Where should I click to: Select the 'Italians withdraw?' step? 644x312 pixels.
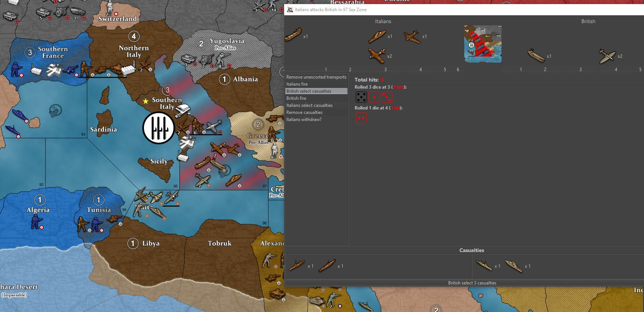pyautogui.click(x=304, y=120)
